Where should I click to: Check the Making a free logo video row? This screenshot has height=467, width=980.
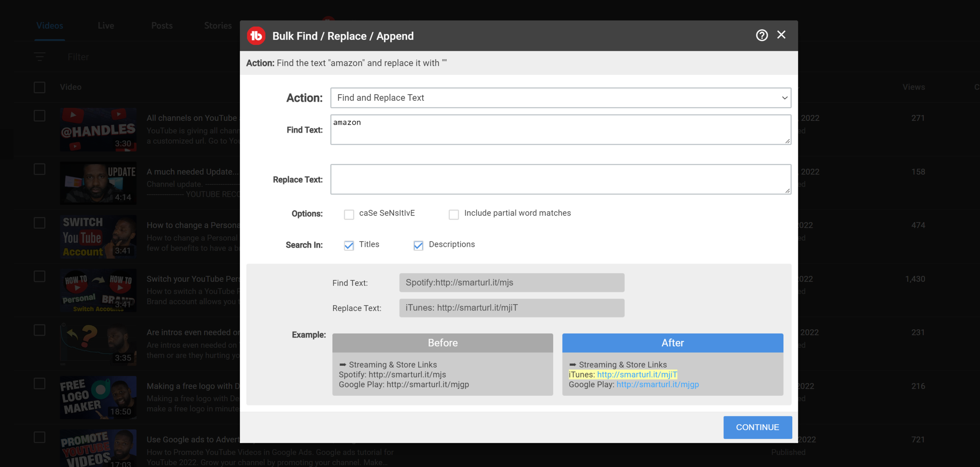point(40,383)
